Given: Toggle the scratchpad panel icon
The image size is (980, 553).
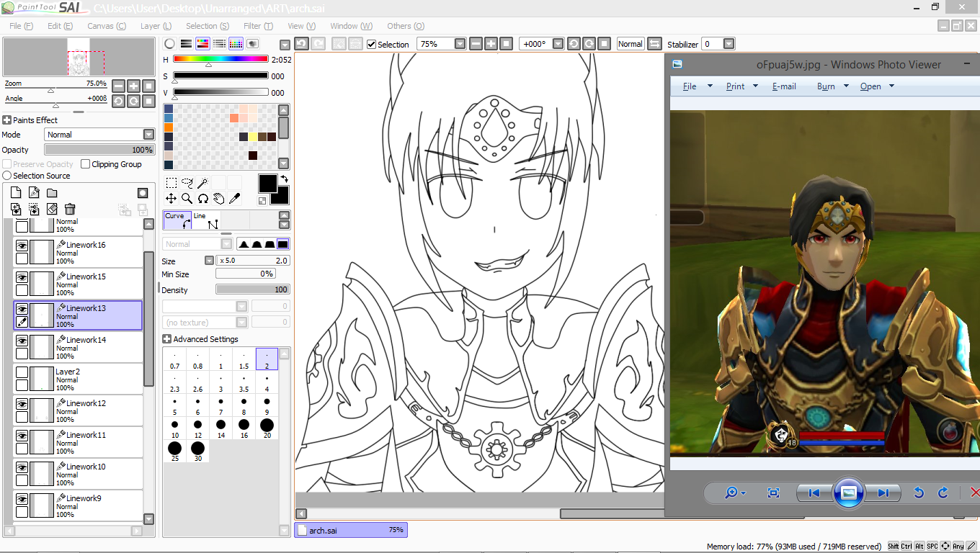Looking at the screenshot, I should tap(252, 44).
